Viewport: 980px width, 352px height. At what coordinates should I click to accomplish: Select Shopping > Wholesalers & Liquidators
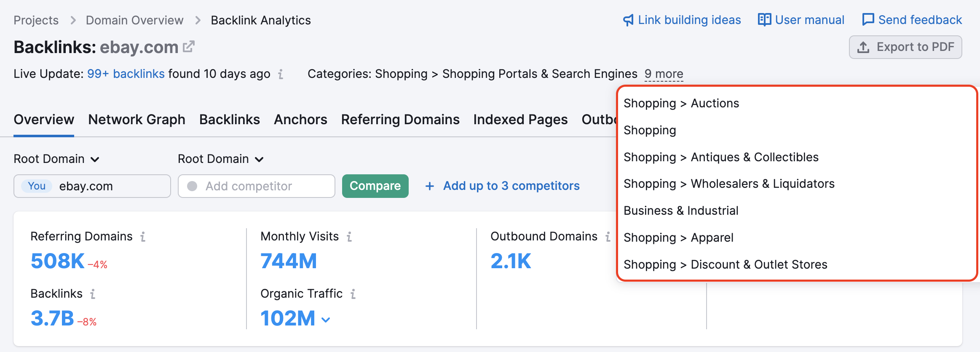coord(729,184)
